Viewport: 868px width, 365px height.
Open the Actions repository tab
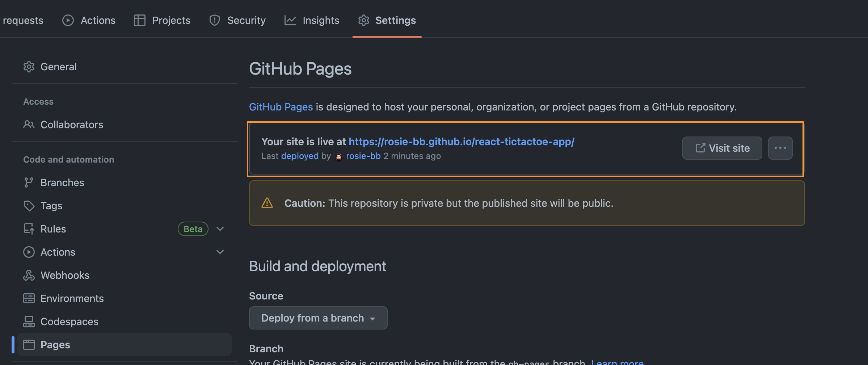tap(89, 20)
